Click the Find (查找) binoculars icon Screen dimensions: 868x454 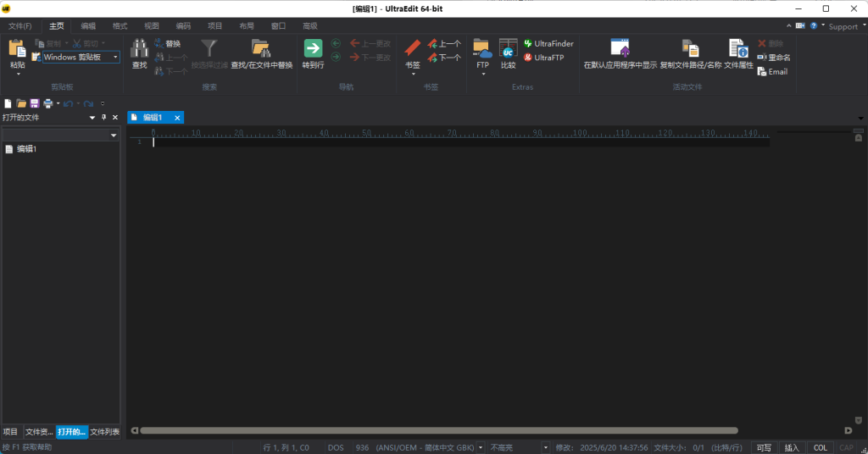tap(139, 48)
